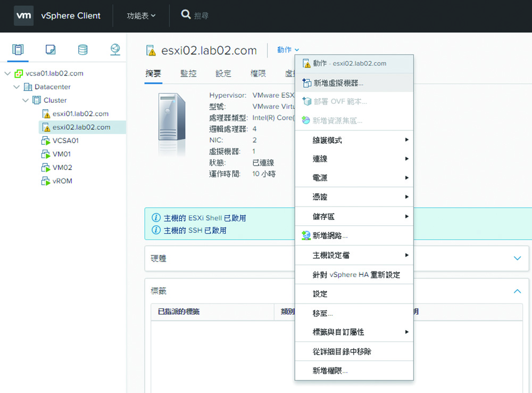Expand 標籤與自訂屬性 submenu
The width and height of the screenshot is (532, 393).
(x=354, y=332)
